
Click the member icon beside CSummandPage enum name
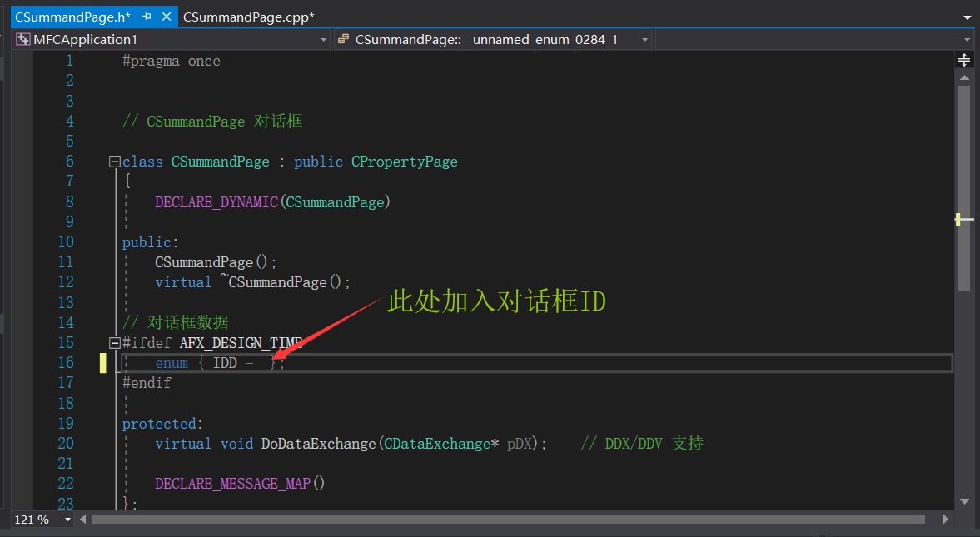coord(342,38)
